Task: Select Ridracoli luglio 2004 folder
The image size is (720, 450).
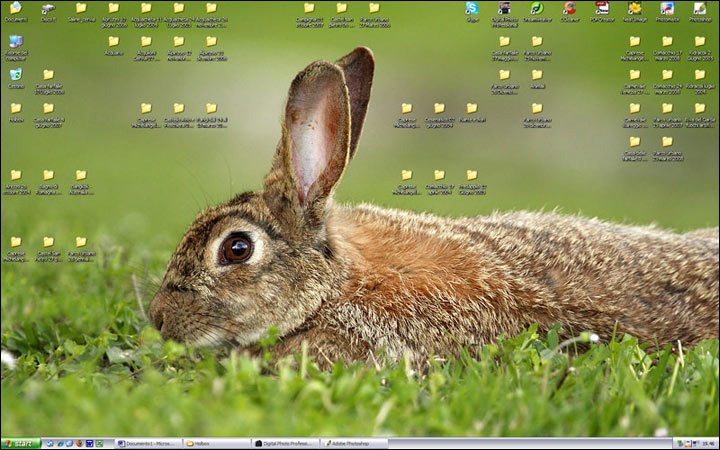Action: pos(699,81)
